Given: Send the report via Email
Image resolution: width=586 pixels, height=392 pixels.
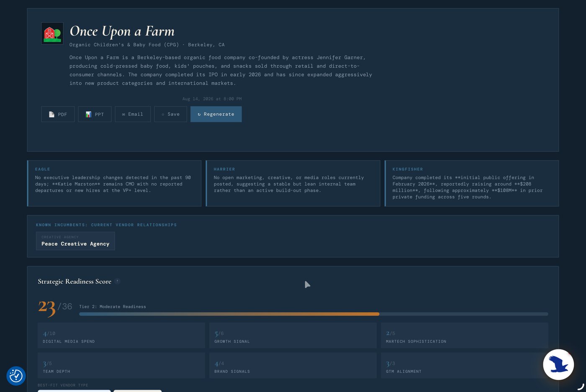Looking at the screenshot, I should click(133, 114).
